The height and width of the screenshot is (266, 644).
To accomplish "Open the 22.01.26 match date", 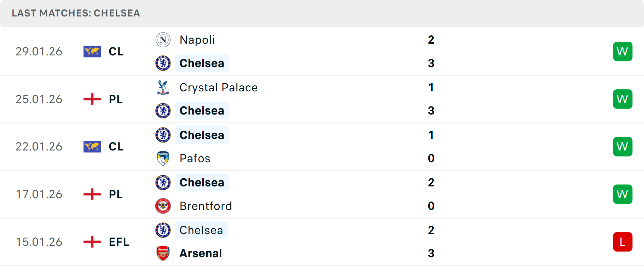I will (x=39, y=147).
